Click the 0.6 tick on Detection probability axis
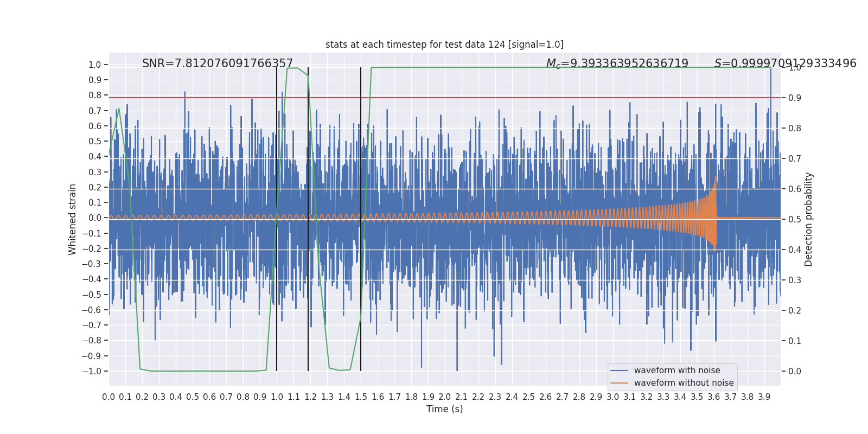Viewport: 868px width, 434px height. point(795,189)
